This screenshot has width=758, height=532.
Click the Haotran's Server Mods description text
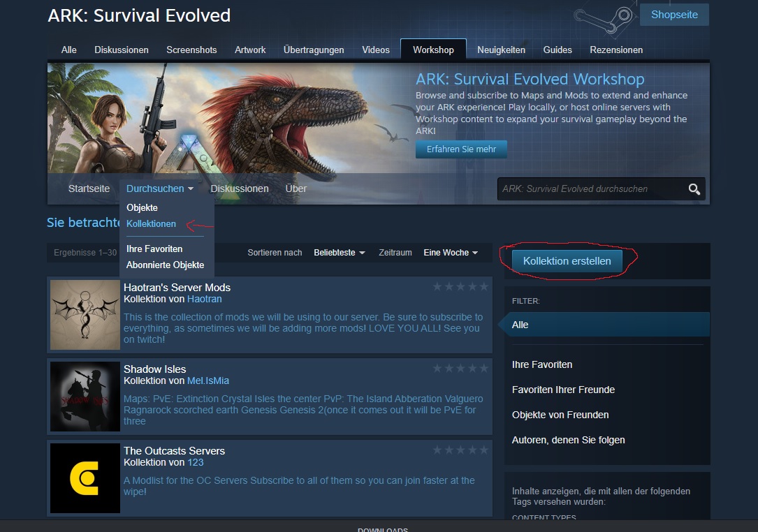tap(303, 328)
